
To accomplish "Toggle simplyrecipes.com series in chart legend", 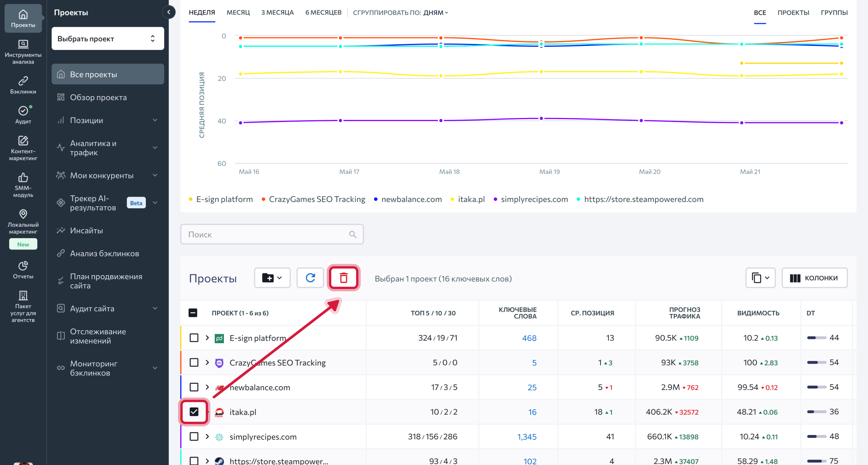I will point(531,199).
